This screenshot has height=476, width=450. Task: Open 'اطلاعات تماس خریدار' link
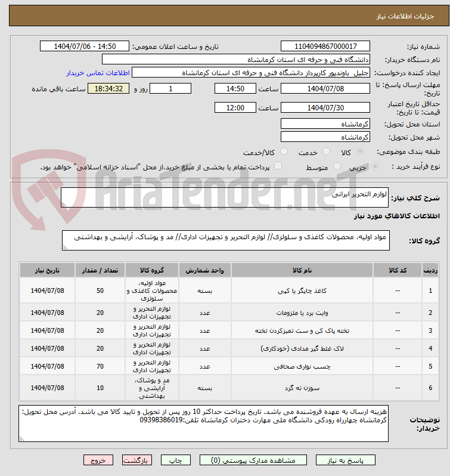98,73
